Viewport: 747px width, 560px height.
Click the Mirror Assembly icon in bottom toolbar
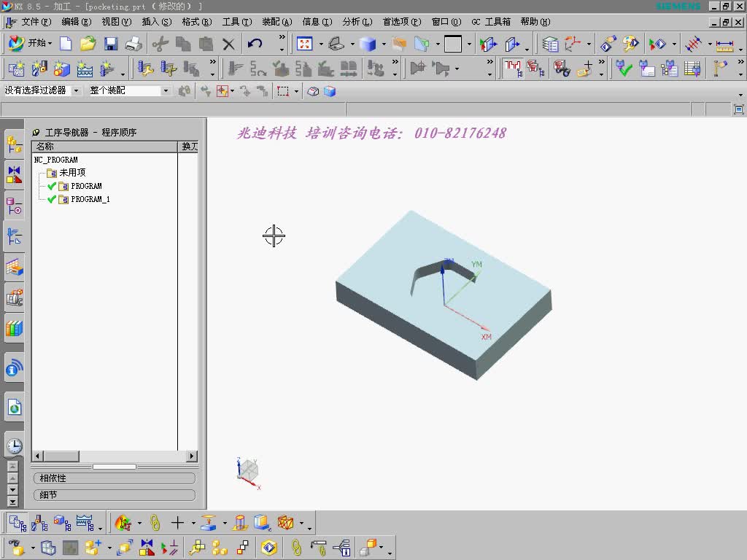147,548
